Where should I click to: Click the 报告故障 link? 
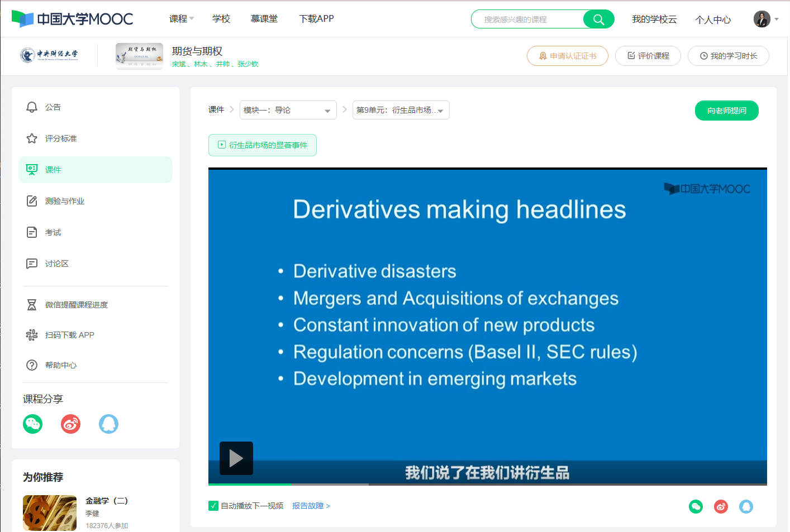311,506
